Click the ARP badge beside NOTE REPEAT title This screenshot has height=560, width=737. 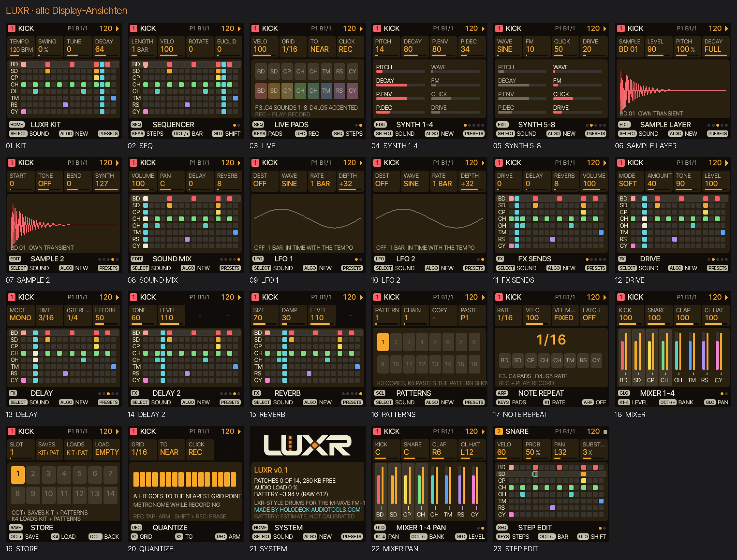(x=502, y=393)
